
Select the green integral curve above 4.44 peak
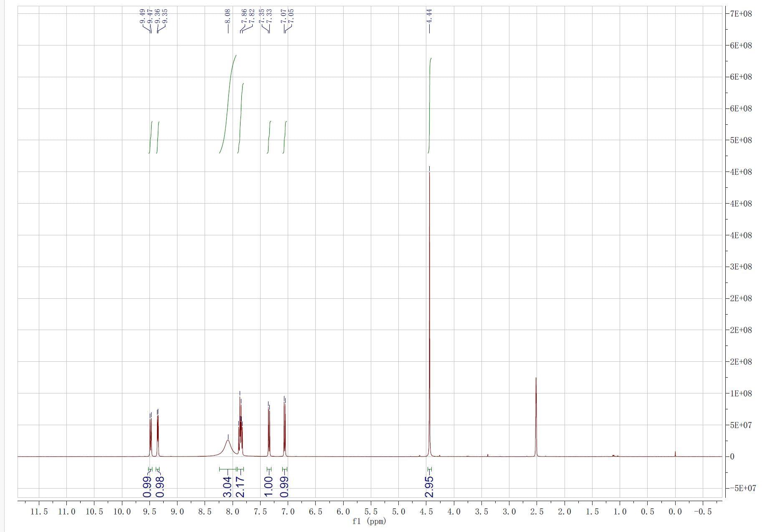click(x=430, y=104)
